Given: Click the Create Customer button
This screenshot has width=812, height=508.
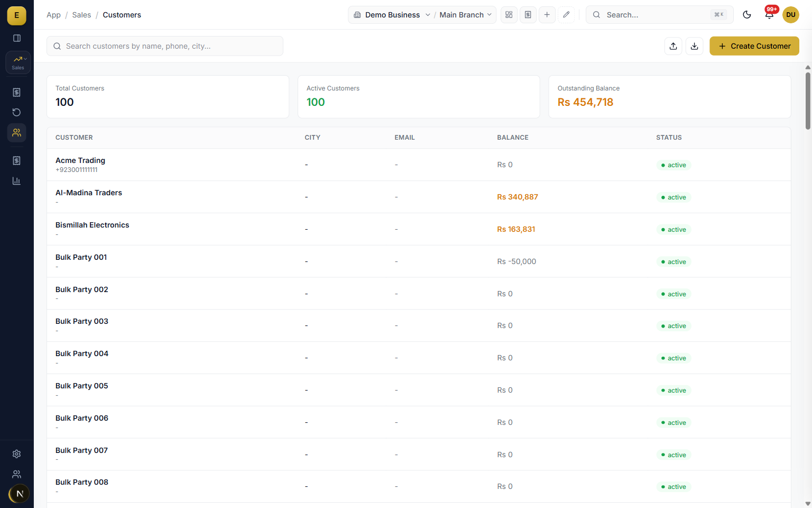Looking at the screenshot, I should 754,46.
